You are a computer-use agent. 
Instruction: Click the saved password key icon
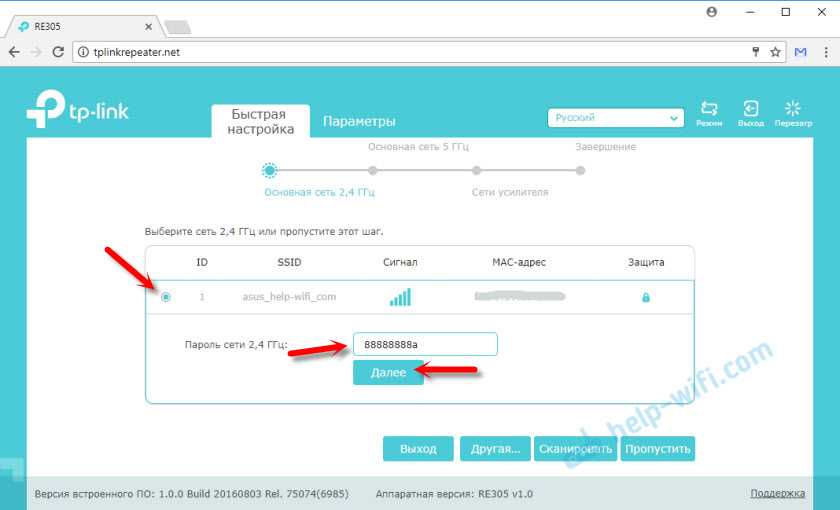756,51
